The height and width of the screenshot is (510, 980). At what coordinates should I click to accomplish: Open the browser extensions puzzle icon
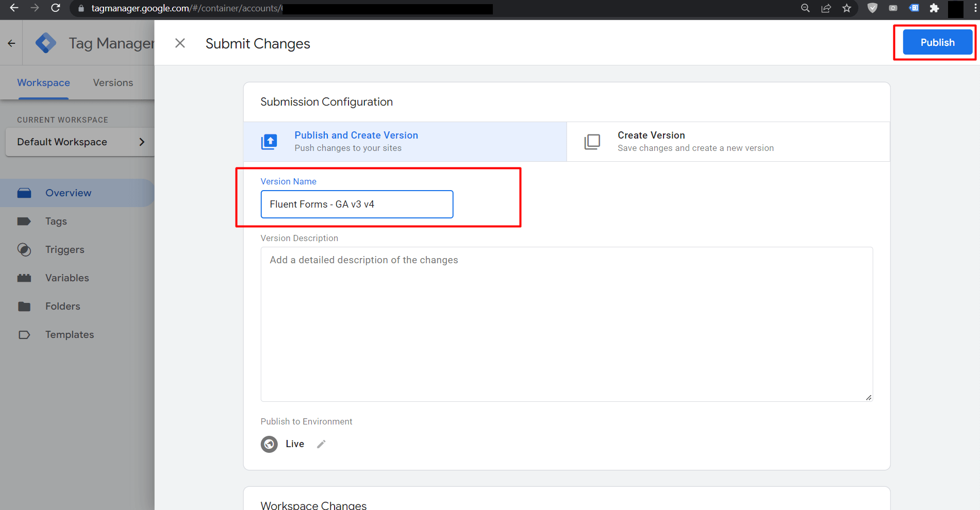pyautogui.click(x=934, y=8)
